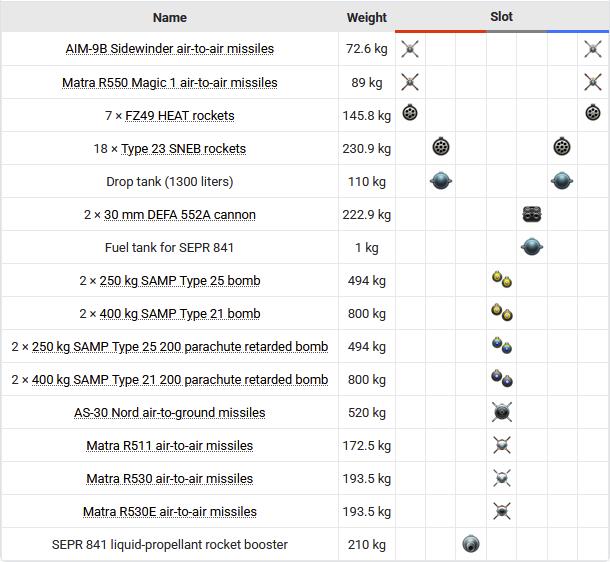This screenshot has width=610, height=562.
Task: Click yellow bomb icon in 250 kg SAMP Type 25 bomb row
Action: coord(502,279)
